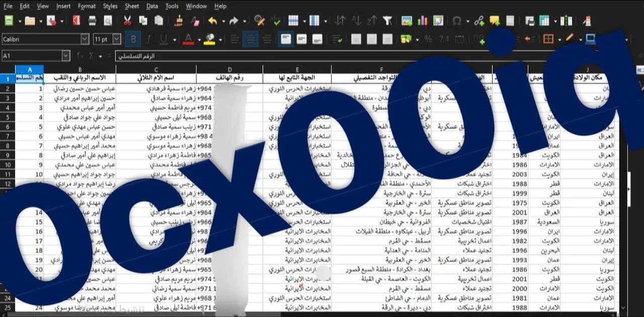This screenshot has width=644, height=317.
Task: Toggle Italic formatting
Action: [x=149, y=39]
